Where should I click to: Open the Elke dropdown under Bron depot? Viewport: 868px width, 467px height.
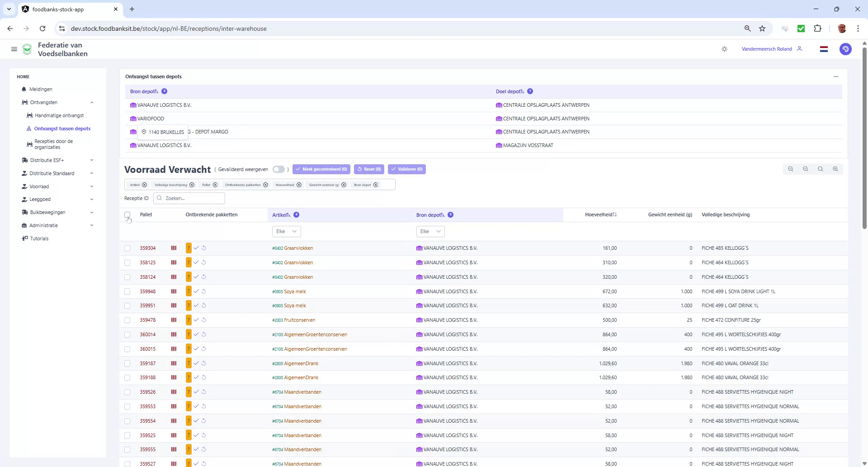[x=430, y=231]
